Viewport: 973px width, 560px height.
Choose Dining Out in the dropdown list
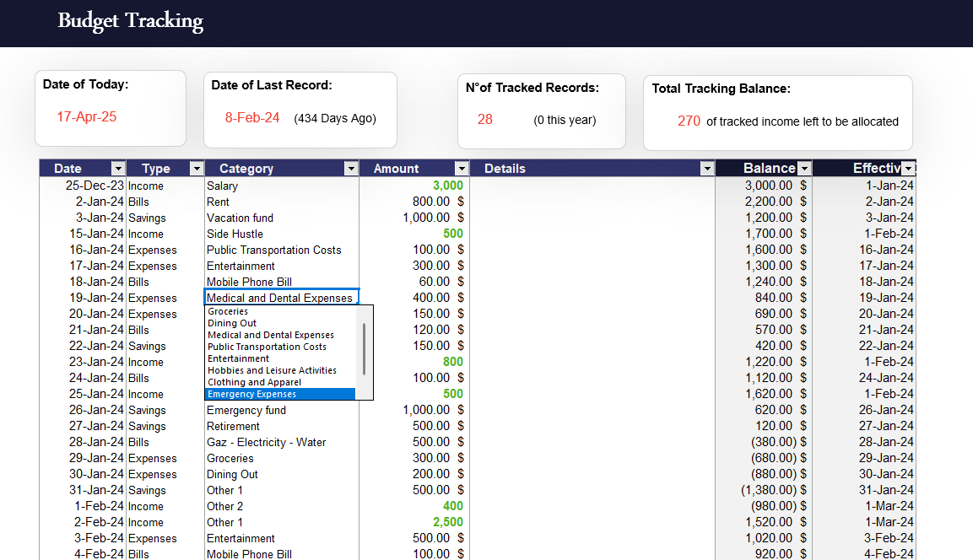(x=232, y=323)
